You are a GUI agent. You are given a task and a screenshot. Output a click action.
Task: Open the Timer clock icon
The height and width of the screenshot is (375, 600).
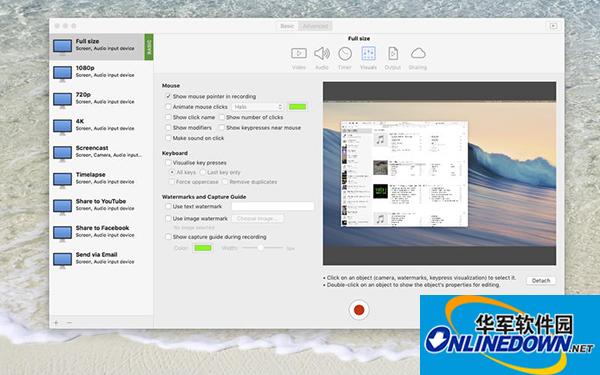(345, 54)
